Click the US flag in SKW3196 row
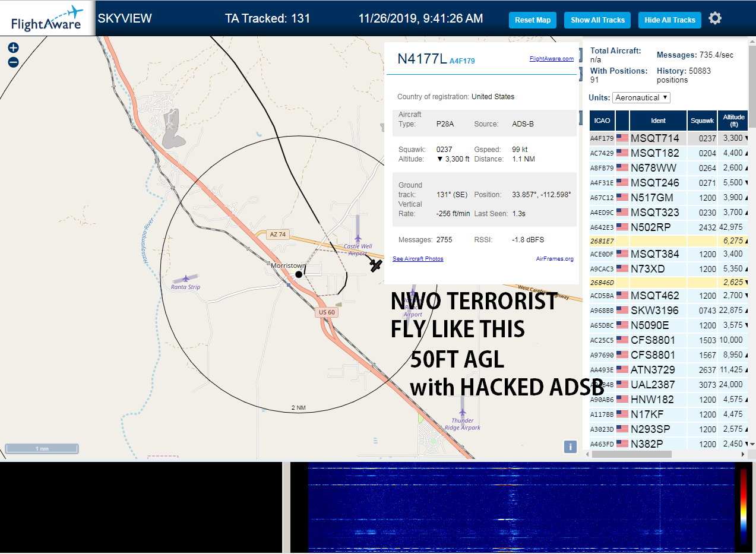Viewport: 756px width, 554px height. [x=622, y=311]
